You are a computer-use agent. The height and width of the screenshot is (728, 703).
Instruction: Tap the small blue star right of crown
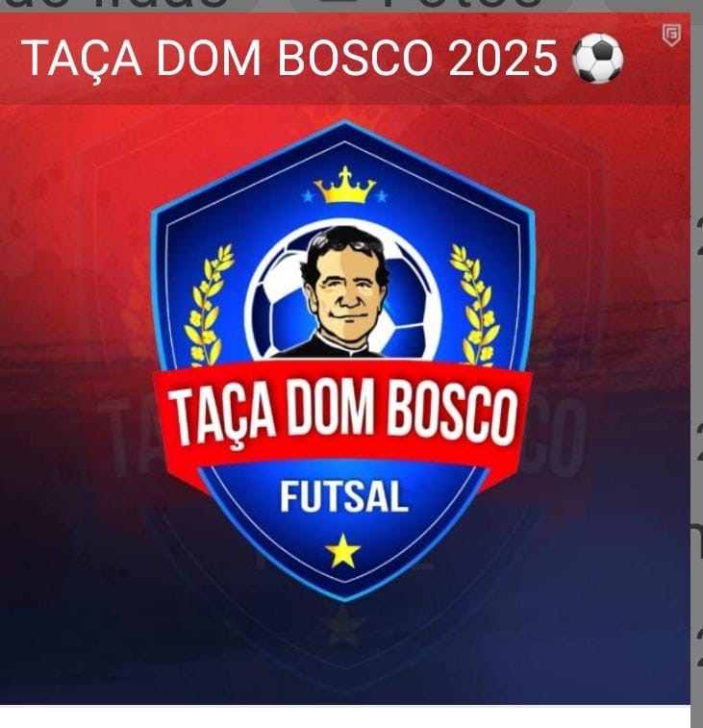382,197
